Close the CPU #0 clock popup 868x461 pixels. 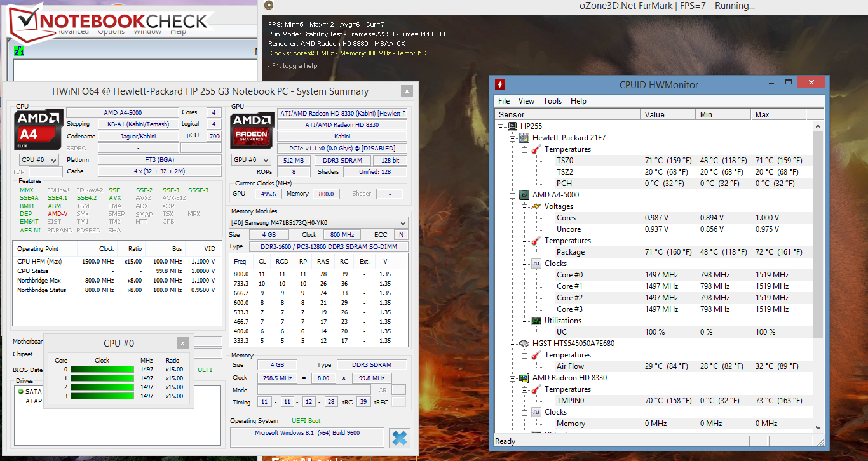tap(183, 343)
